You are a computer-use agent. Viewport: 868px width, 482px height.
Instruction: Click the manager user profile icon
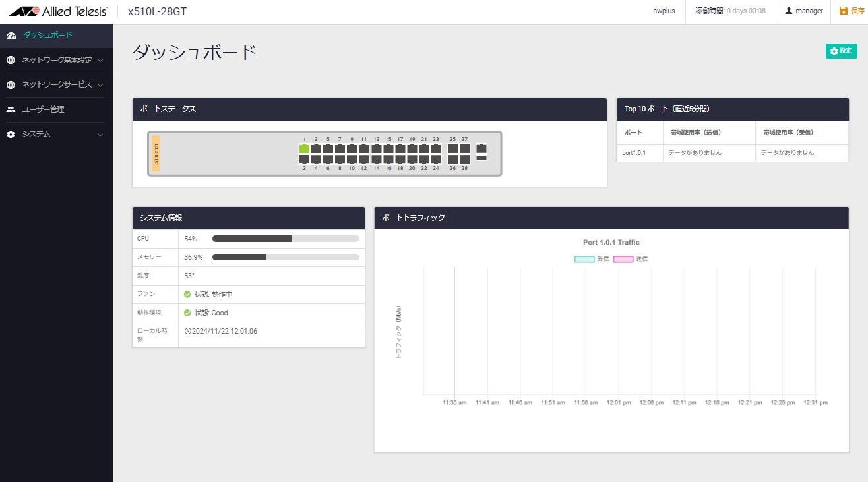pyautogui.click(x=788, y=11)
